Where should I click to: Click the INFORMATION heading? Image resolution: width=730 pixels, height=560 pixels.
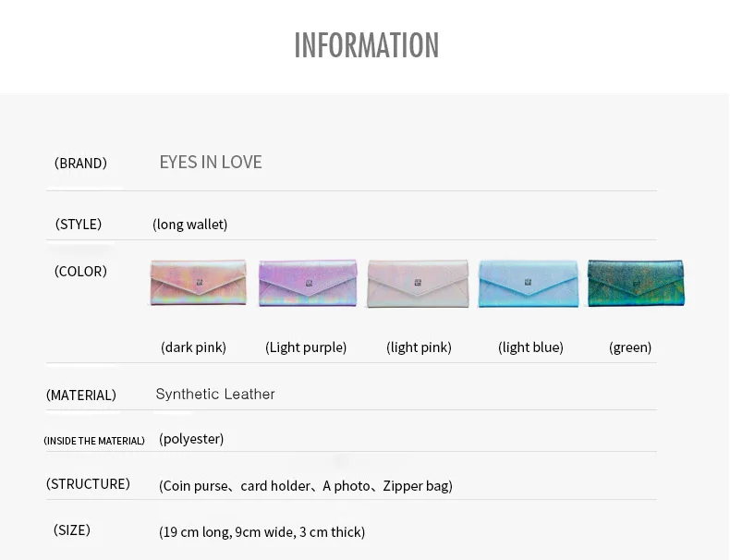coord(367,45)
